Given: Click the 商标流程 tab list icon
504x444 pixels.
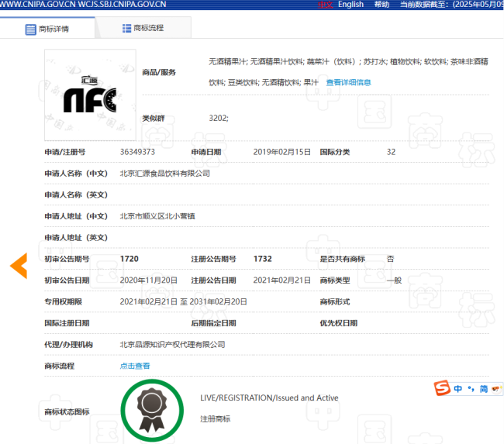Looking at the screenshot, I should tap(126, 29).
